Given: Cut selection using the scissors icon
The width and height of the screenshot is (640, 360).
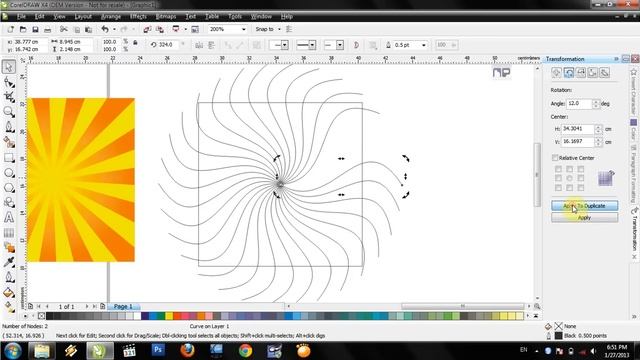Looking at the screenshot, I should [x=64, y=29].
